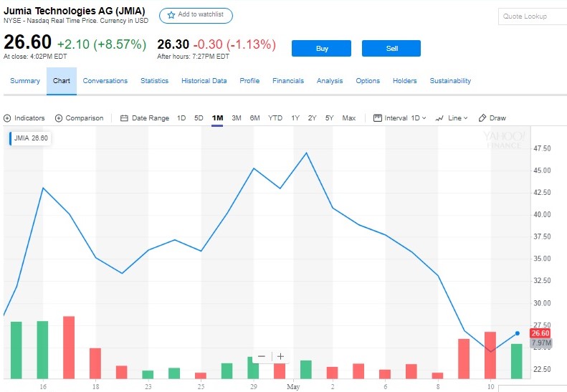Screen dimensions: 567x392
Task: Select the Draw pencil tool
Action: [x=492, y=118]
